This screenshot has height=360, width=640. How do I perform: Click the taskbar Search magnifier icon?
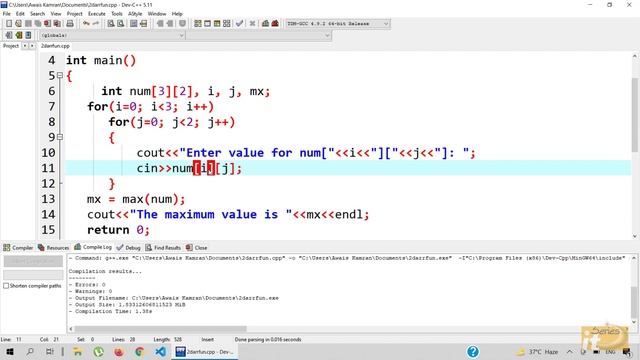(x=30, y=352)
